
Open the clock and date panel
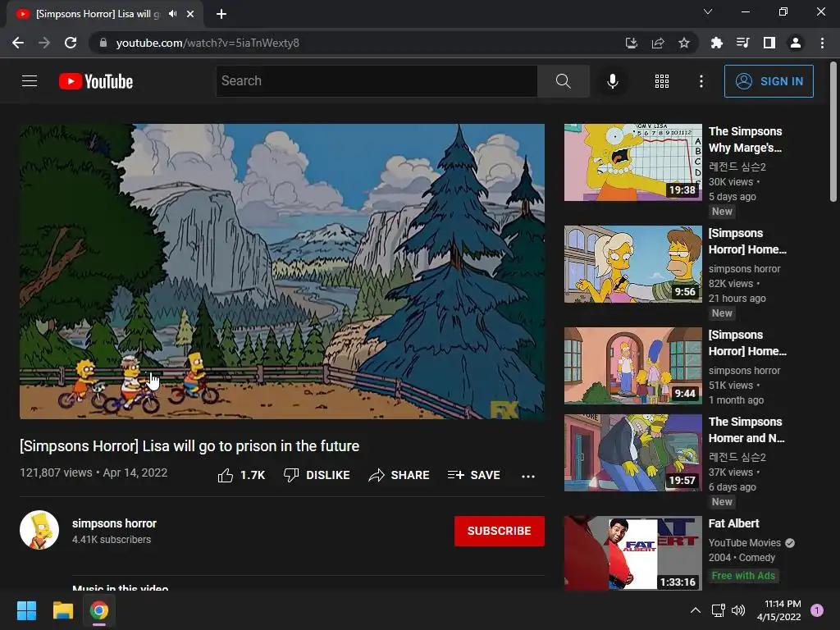[x=779, y=610]
